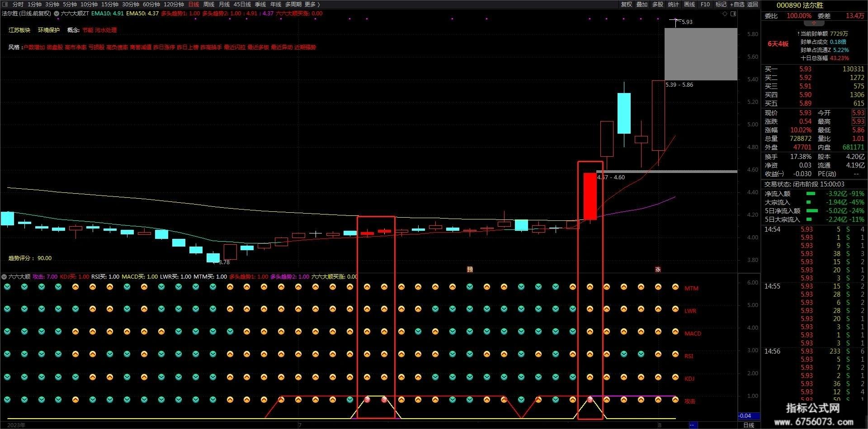Screen dimensions: 868x429
Task: Click the panel layout icon at top-left corner
Action: tap(5, 4)
